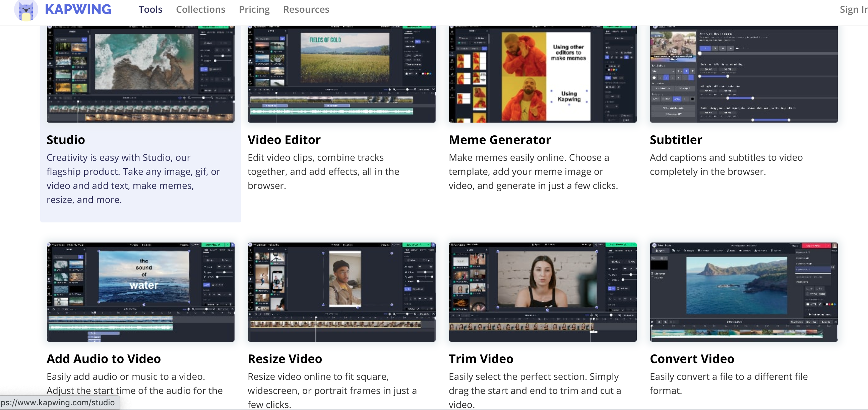868x410 pixels.
Task: Click 'Make memes easily online' description
Action: (534, 172)
